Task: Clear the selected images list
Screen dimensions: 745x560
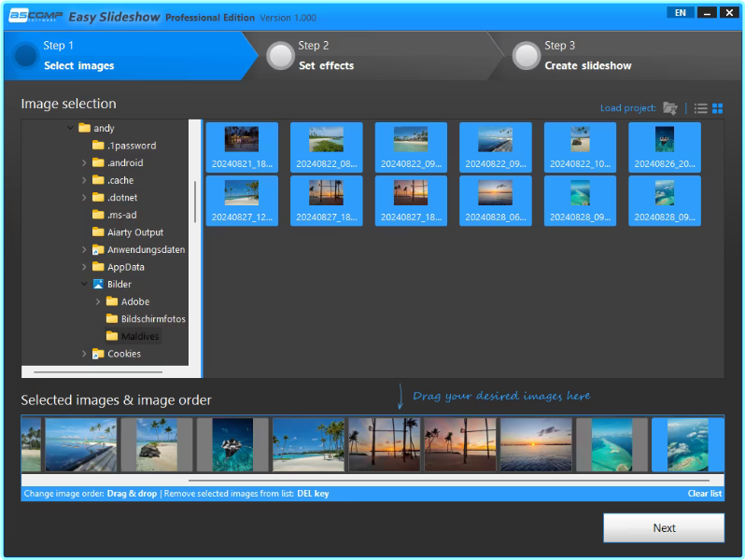Action: tap(704, 494)
